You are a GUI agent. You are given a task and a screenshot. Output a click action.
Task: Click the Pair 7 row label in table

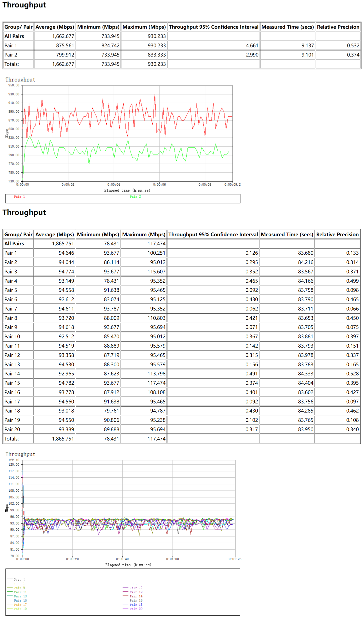coord(11,309)
